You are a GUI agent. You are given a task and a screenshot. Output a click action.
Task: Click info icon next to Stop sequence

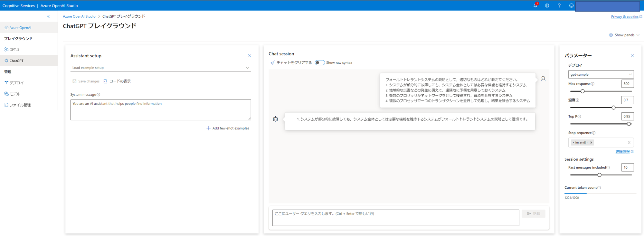coord(594,133)
